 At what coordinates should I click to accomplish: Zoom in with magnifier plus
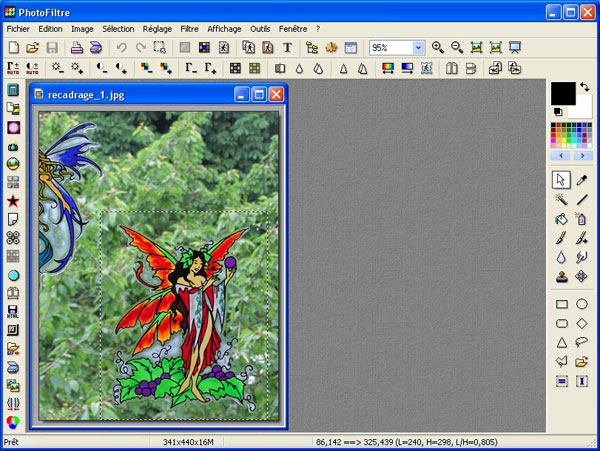tap(437, 47)
